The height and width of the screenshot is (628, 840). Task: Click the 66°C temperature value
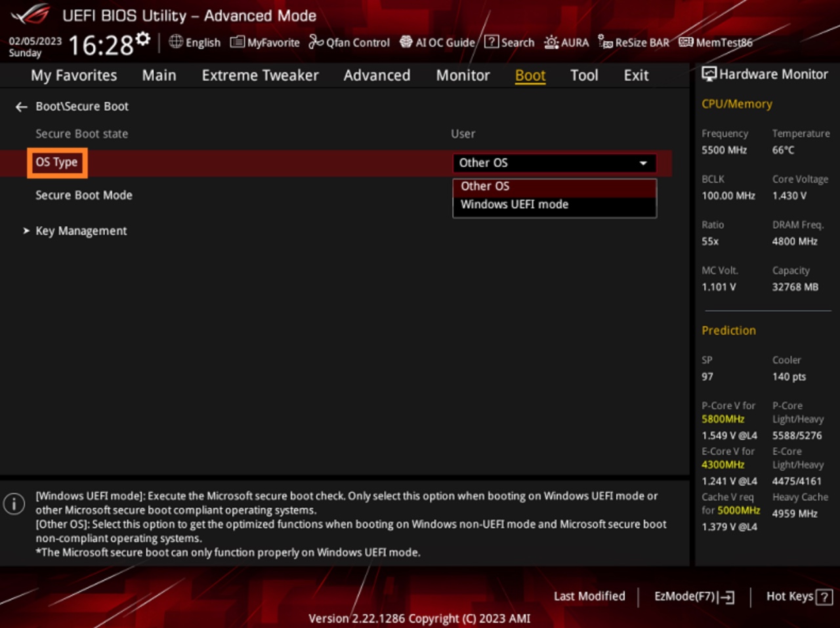click(x=783, y=150)
